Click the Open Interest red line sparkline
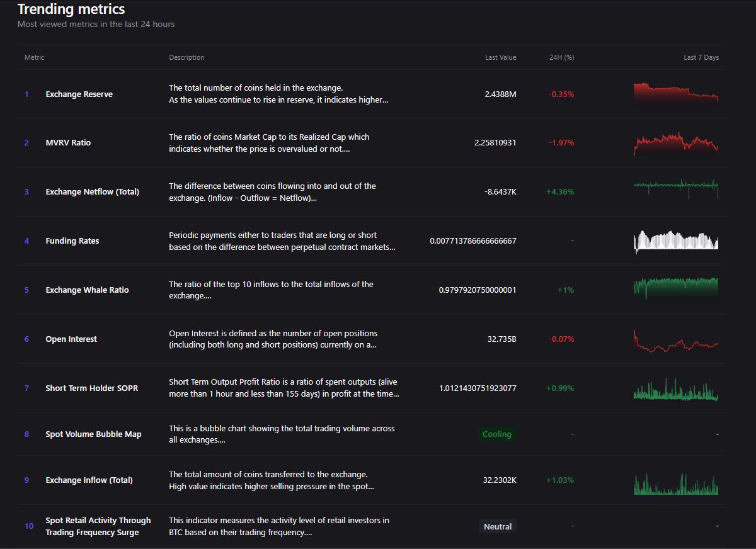Viewport: 756px width, 549px height. (675, 342)
